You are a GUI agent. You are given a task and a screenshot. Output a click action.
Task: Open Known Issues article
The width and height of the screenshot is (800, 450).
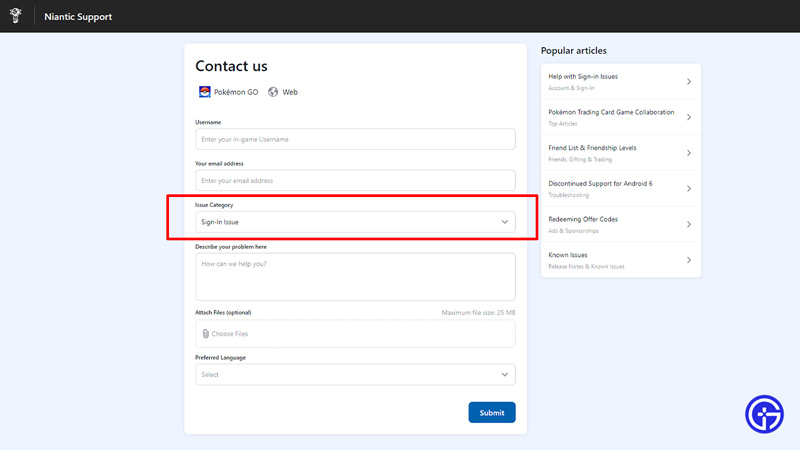[x=621, y=260]
